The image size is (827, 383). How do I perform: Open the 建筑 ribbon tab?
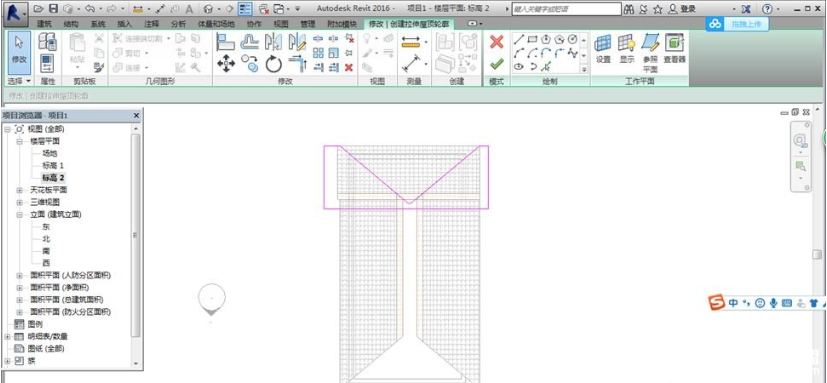click(44, 24)
